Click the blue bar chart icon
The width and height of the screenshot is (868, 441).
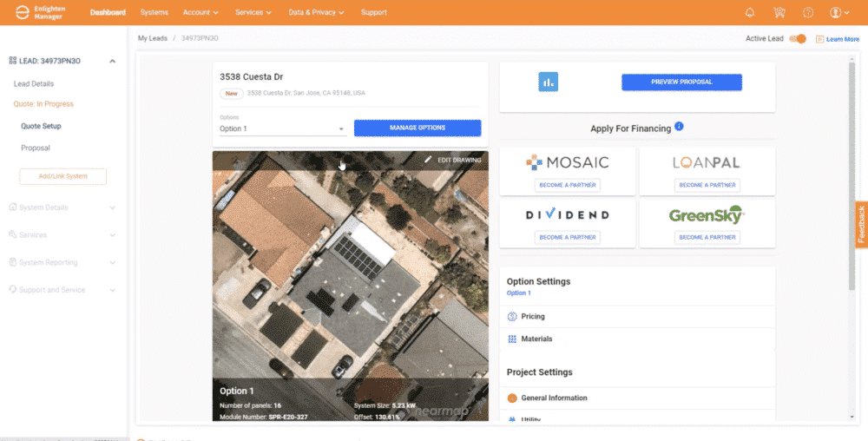click(x=548, y=82)
